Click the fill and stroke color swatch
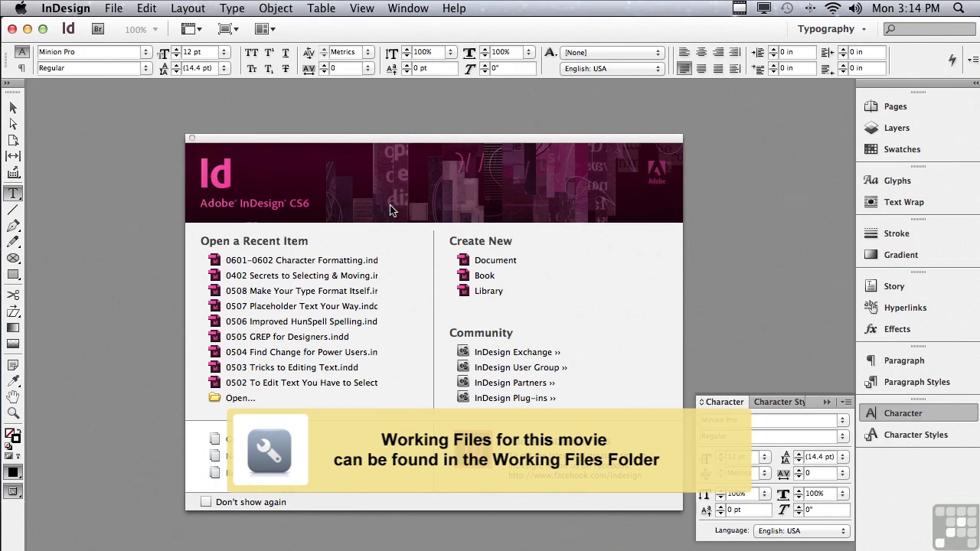 click(x=12, y=435)
